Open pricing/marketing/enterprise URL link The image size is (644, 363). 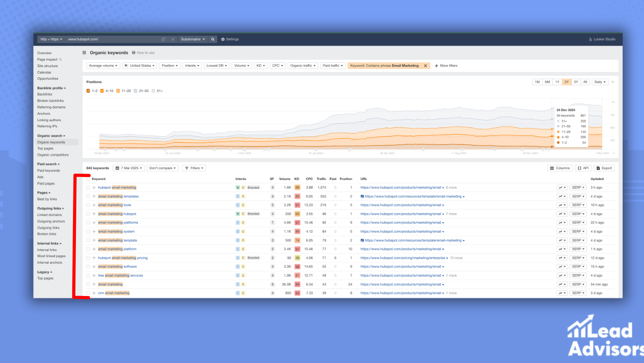tap(403, 258)
